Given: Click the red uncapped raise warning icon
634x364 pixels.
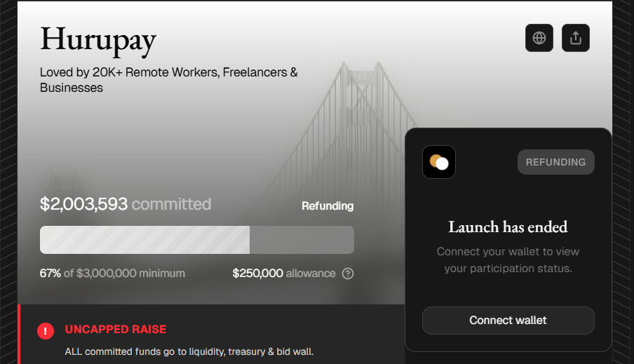Looking at the screenshot, I should point(46,330).
